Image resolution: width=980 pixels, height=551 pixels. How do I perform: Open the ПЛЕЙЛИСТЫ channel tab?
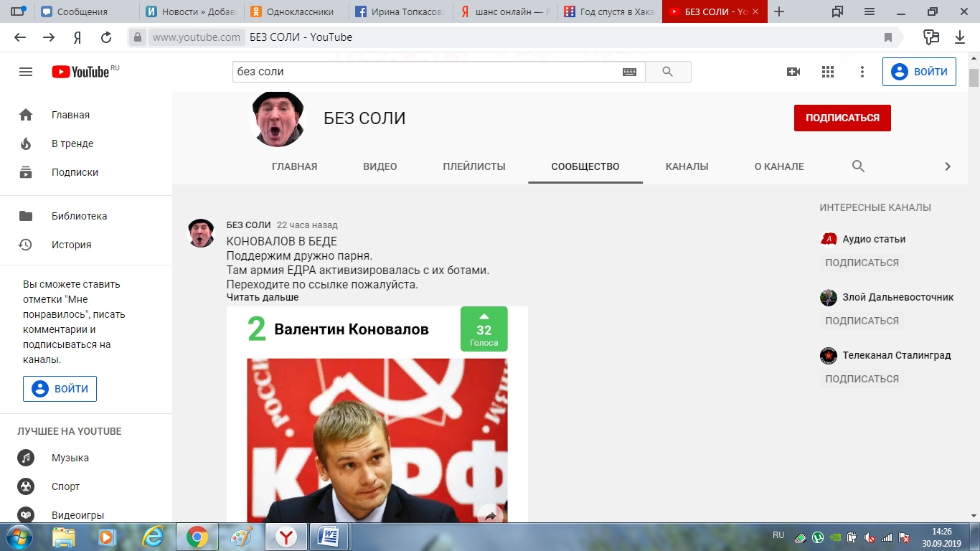click(x=474, y=166)
